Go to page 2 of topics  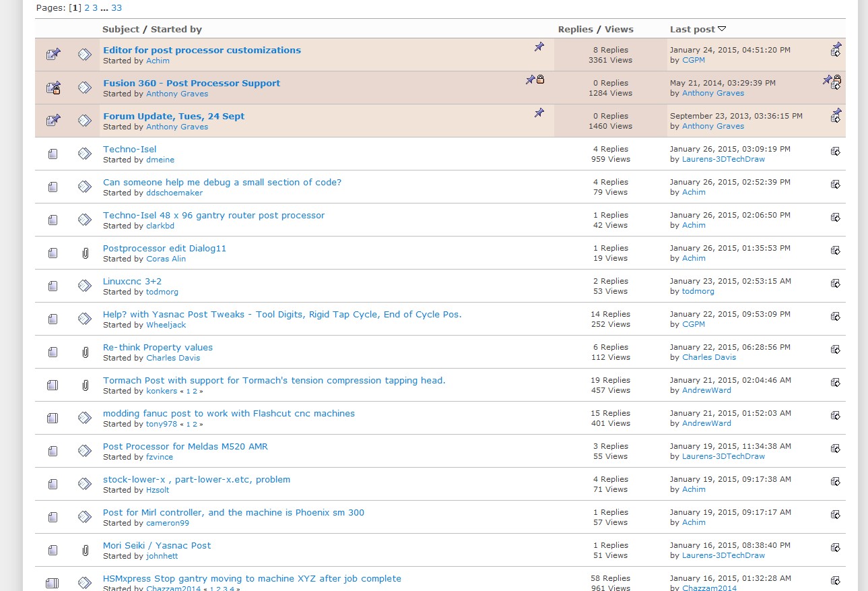pyautogui.click(x=88, y=8)
